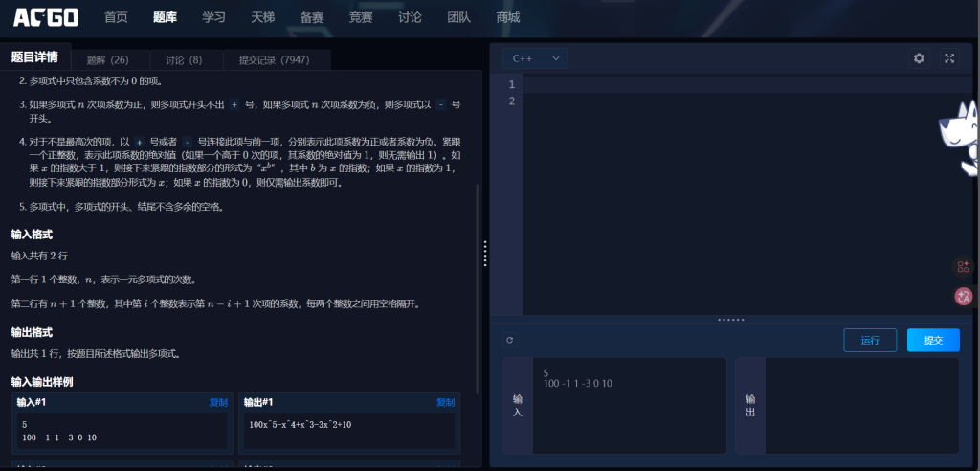Open the editor settings gear
The width and height of the screenshot is (980, 471).
[x=919, y=58]
